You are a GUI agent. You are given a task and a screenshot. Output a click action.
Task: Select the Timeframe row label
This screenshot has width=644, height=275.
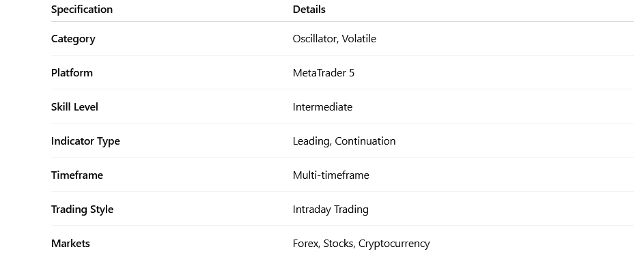pyautogui.click(x=77, y=175)
